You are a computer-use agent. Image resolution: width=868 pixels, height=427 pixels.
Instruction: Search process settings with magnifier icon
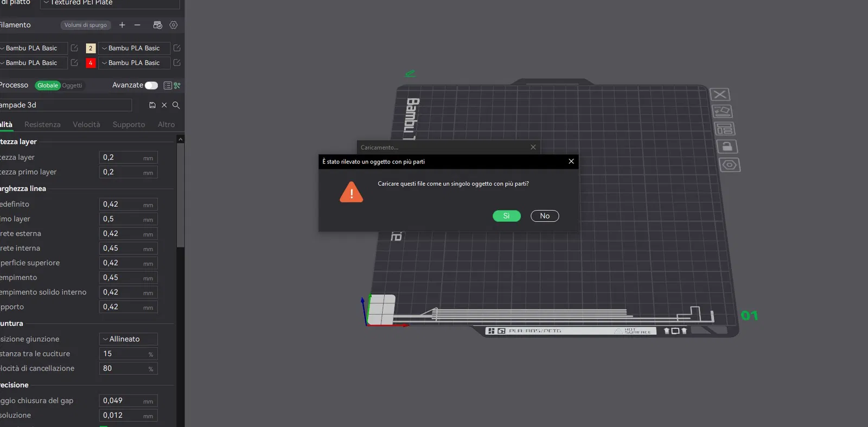click(x=176, y=105)
